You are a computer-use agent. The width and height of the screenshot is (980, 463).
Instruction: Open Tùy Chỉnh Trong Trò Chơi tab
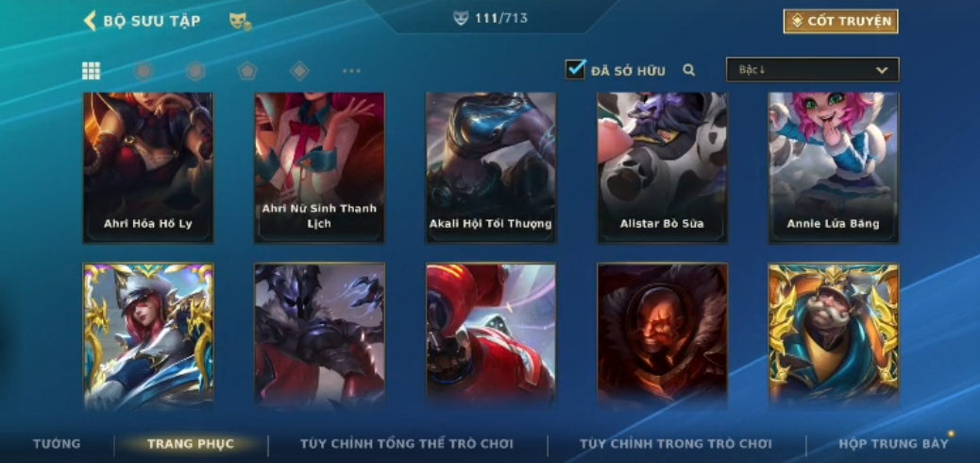[x=676, y=443]
